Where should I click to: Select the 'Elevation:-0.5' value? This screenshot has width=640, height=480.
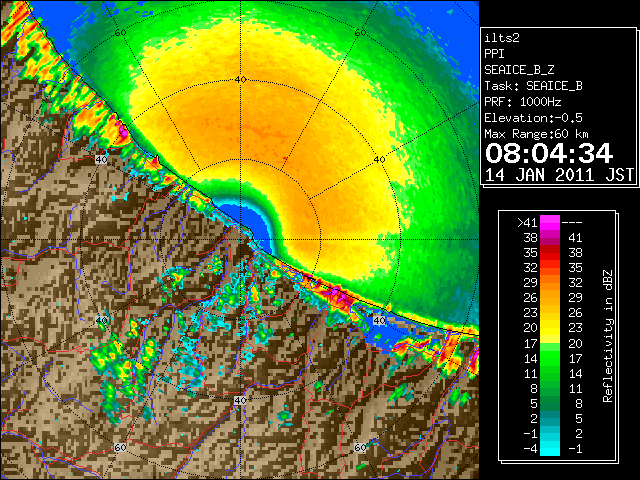click(x=533, y=118)
